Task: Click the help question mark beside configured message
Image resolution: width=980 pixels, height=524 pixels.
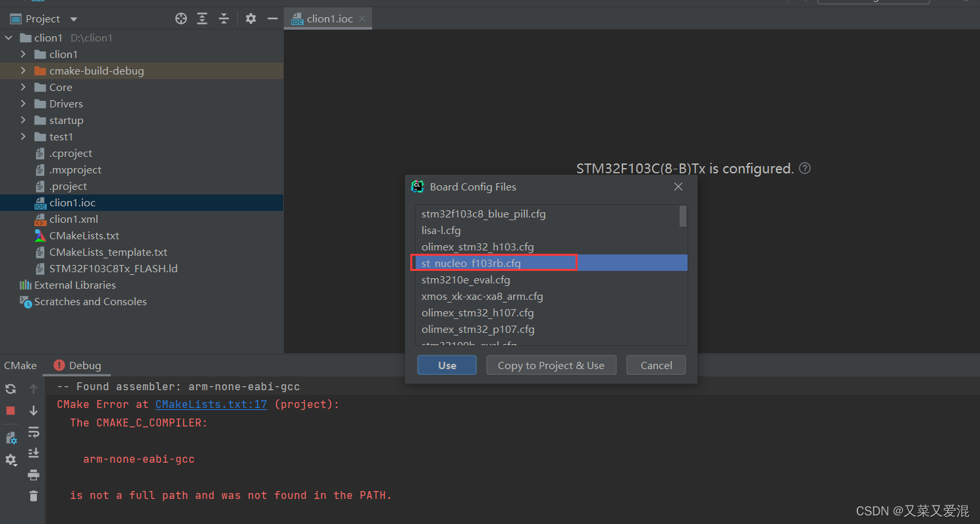Action: 805,168
